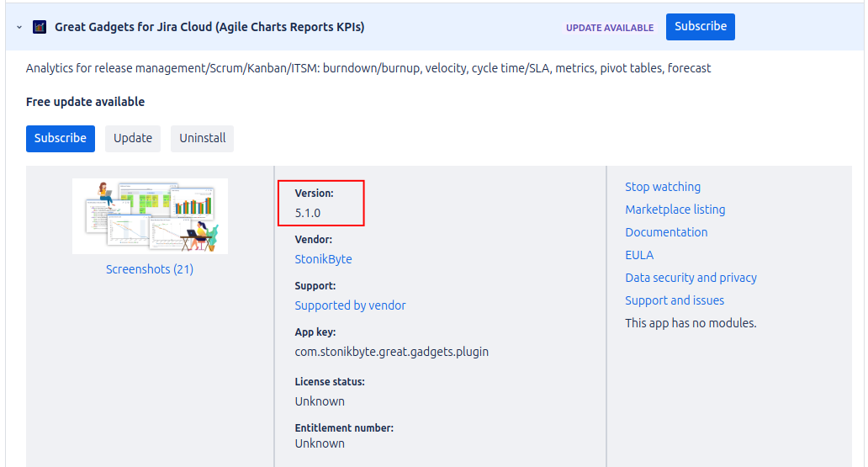Select Stop watching for this app
This screenshot has width=868, height=467.
click(x=662, y=187)
